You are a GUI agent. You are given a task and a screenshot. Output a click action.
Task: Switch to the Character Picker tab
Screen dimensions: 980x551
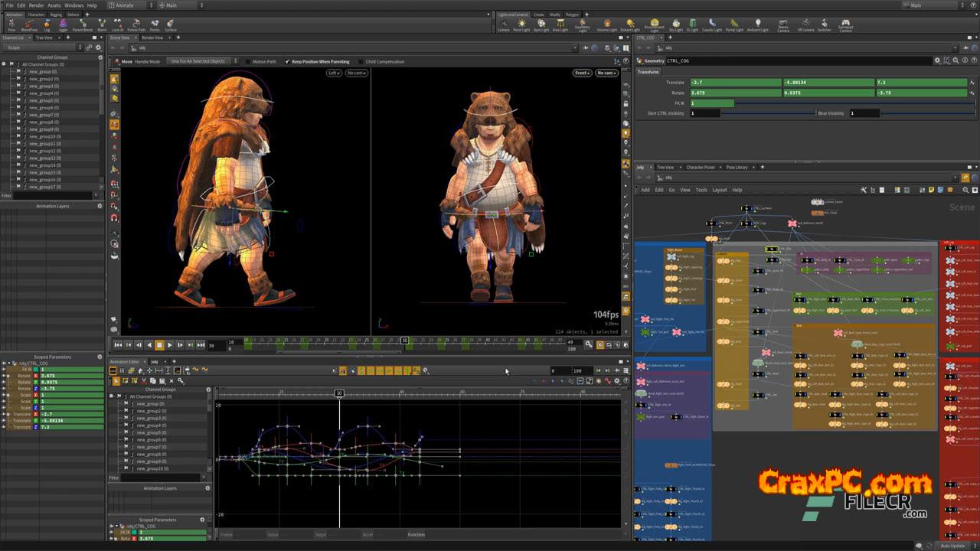700,167
